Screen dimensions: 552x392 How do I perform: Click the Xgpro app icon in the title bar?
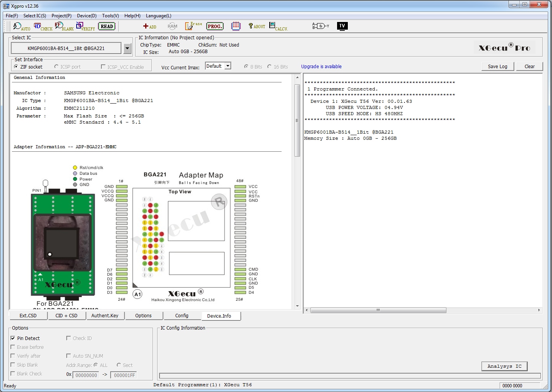coord(6,6)
